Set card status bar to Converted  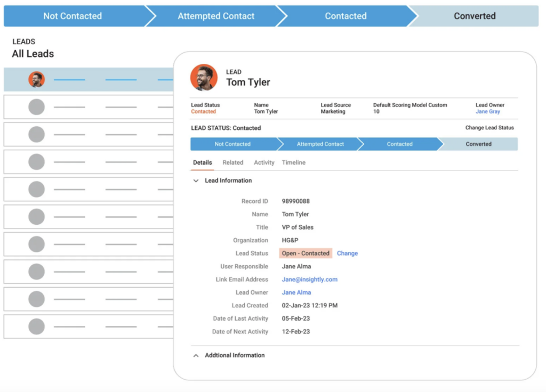[x=478, y=144]
